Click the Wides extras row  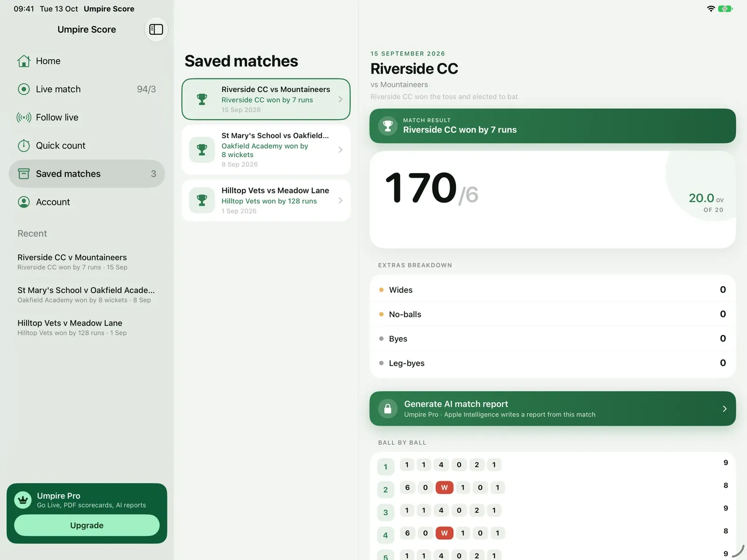point(553,290)
